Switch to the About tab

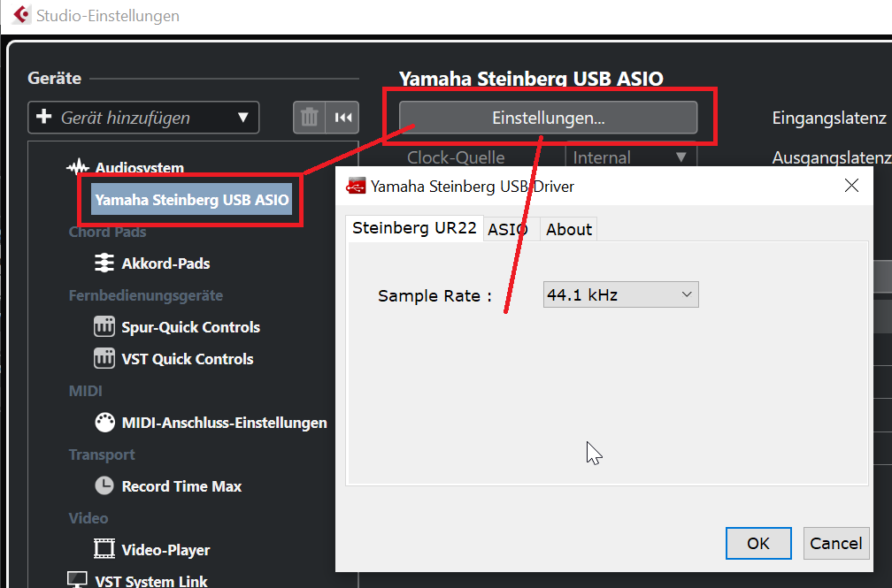[x=568, y=229]
